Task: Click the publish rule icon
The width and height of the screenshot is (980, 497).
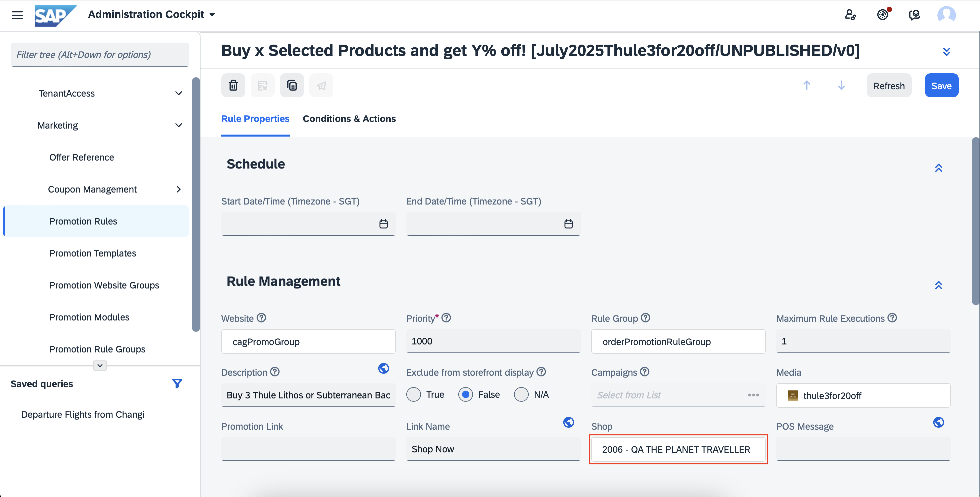Action: coord(321,85)
